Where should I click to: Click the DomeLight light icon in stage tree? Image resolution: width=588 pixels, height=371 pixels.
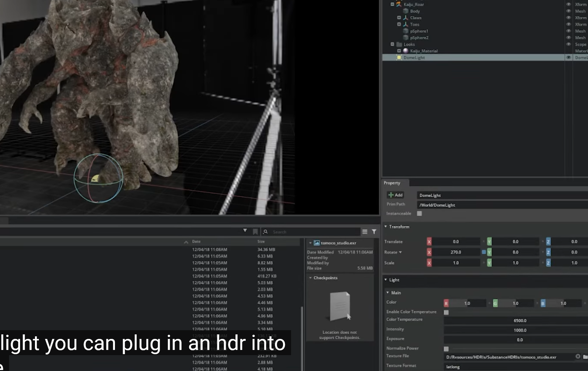[399, 58]
